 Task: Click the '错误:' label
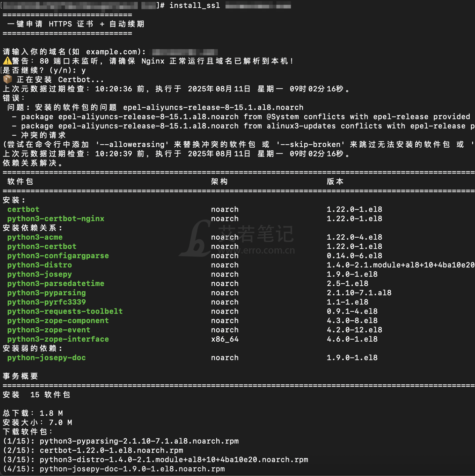tap(14, 98)
